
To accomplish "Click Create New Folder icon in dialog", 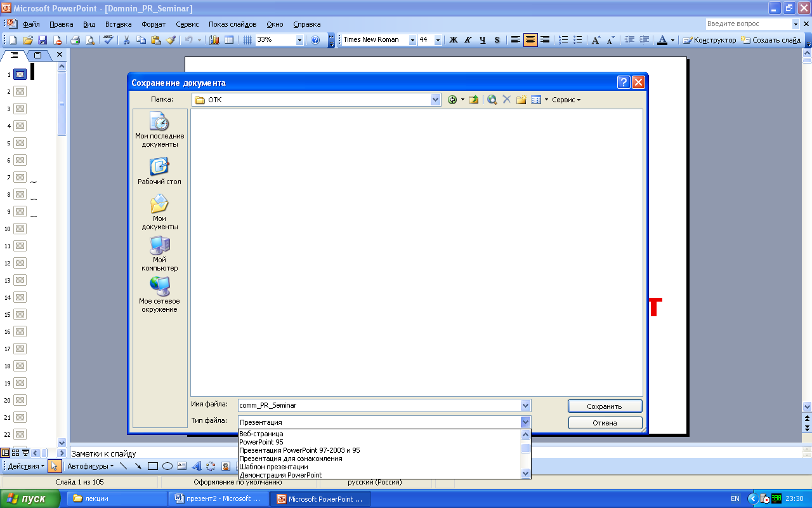I will click(521, 100).
